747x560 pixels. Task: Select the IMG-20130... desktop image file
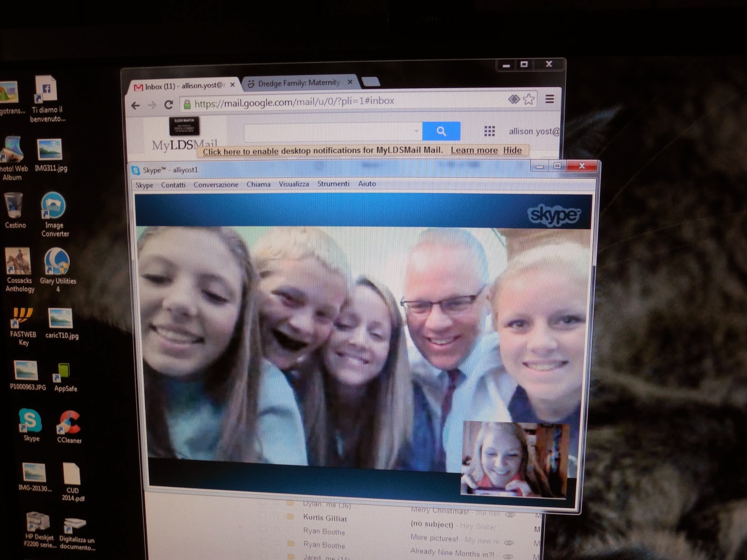pos(35,477)
